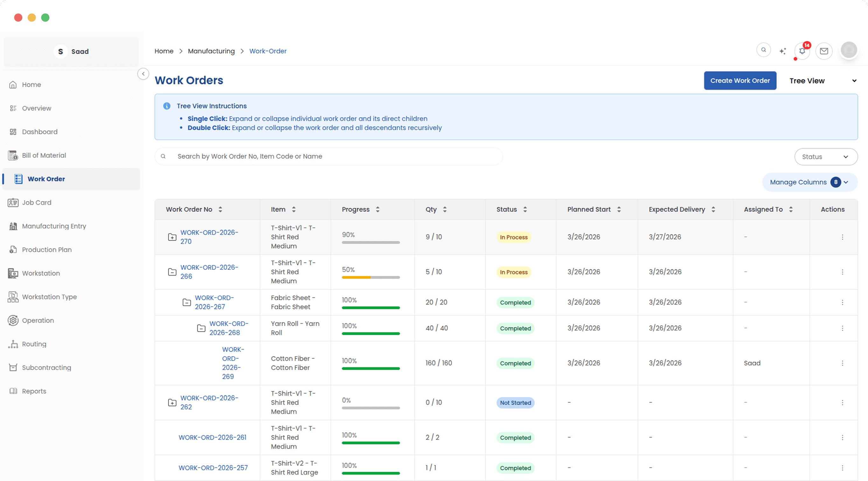Image resolution: width=868 pixels, height=481 pixels.
Task: Click the 50% progress bar for WORK-ORD-2026-266
Action: [371, 277]
